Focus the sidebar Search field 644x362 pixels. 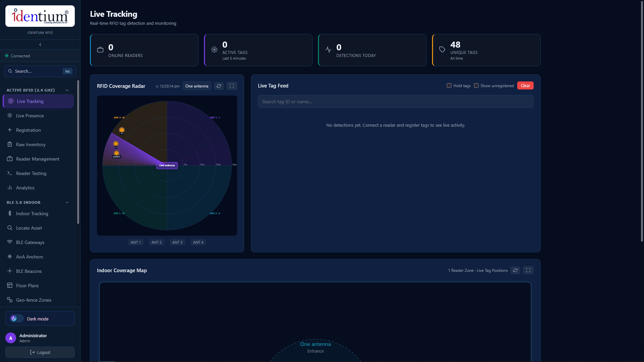tap(40, 71)
